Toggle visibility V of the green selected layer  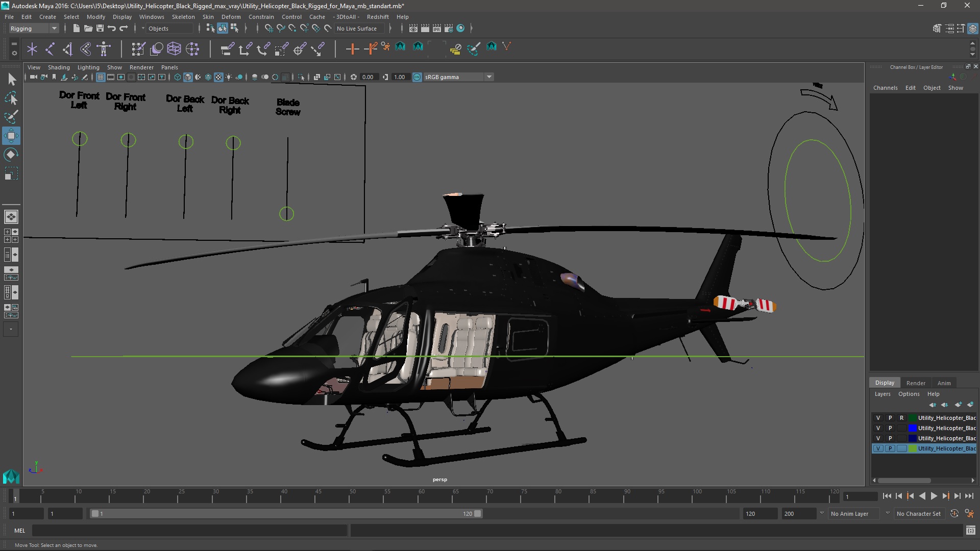coord(878,448)
